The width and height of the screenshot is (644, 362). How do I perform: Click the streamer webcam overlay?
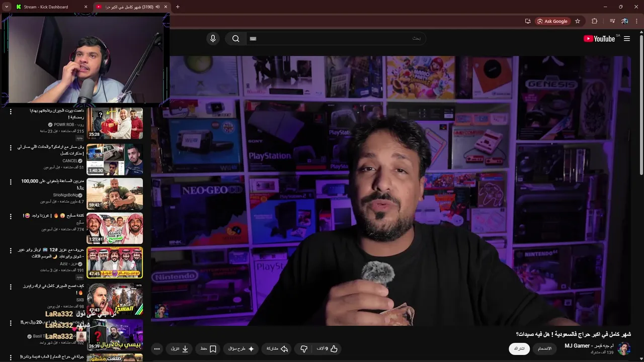click(x=85, y=59)
